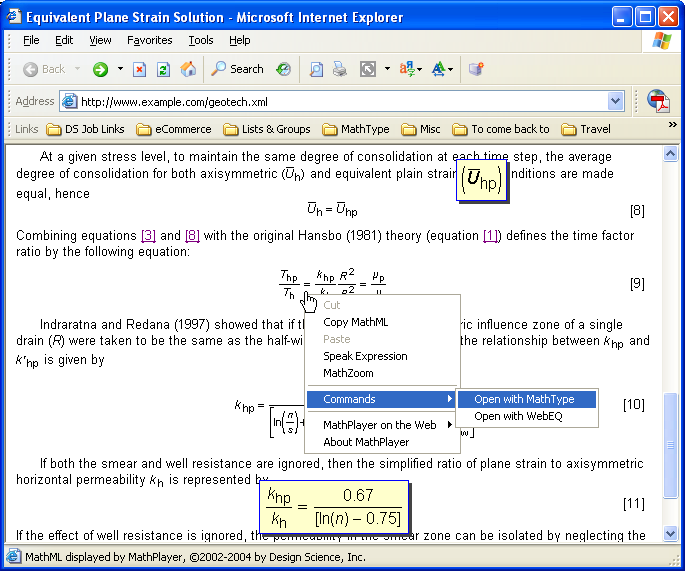Open the Forward button history dropdown arrow
Viewport: 685px width, 571px height.
click(x=120, y=69)
